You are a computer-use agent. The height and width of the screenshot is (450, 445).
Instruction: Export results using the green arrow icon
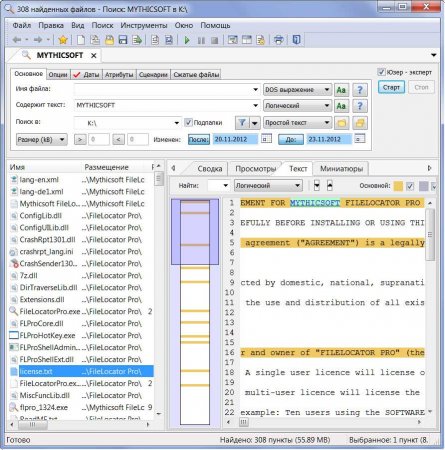pyautogui.click(x=137, y=40)
